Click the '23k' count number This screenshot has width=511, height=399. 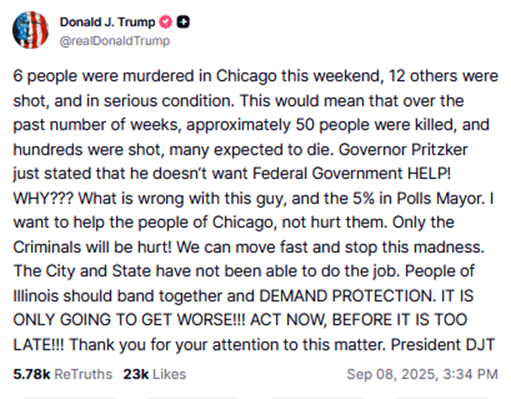click(136, 374)
